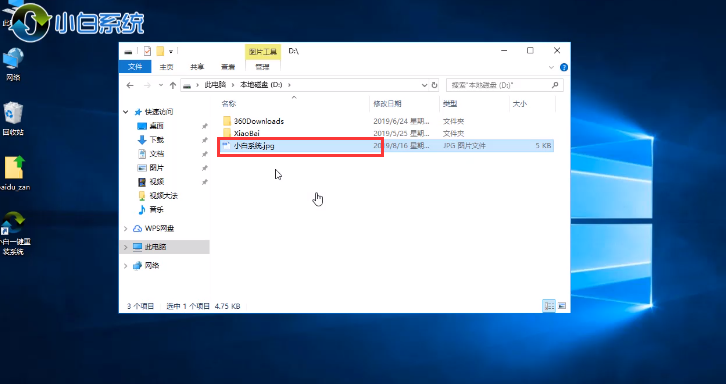Switch to large icons view layout icon
726x384 pixels.
[562, 306]
